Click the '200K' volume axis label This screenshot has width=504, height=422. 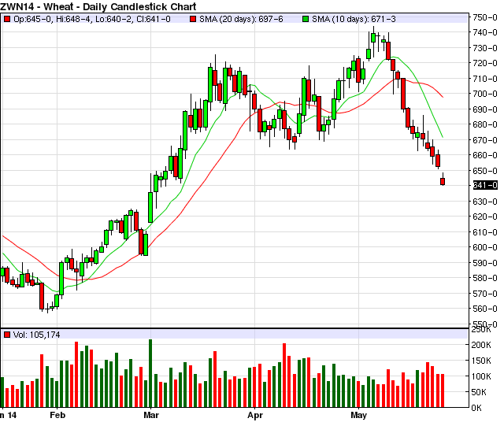point(481,345)
